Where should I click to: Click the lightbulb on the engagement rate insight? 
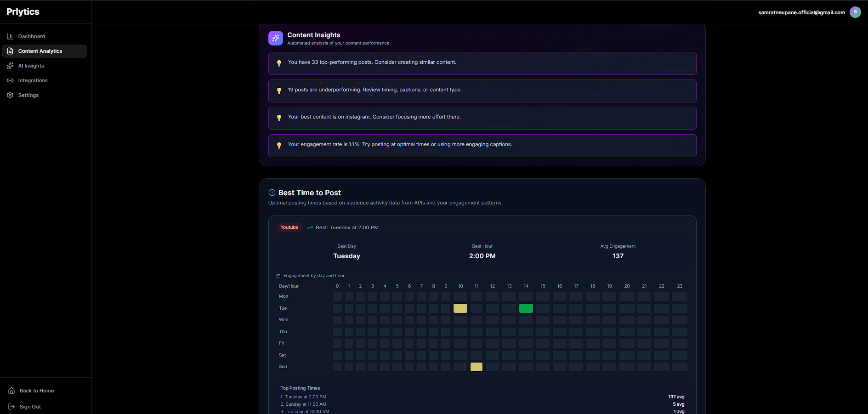point(279,146)
